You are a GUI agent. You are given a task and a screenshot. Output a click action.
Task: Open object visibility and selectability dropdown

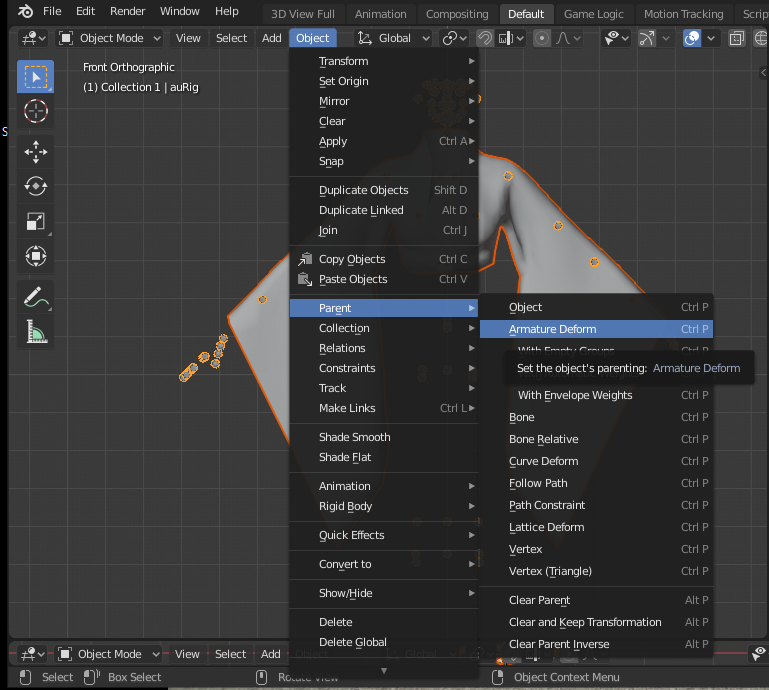point(616,38)
